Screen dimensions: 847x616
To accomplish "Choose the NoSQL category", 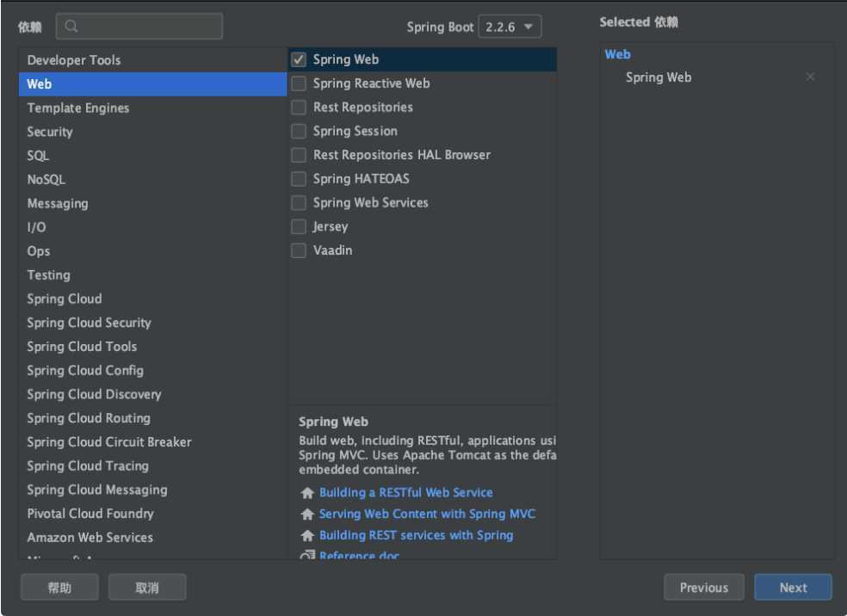I will pyautogui.click(x=46, y=180).
